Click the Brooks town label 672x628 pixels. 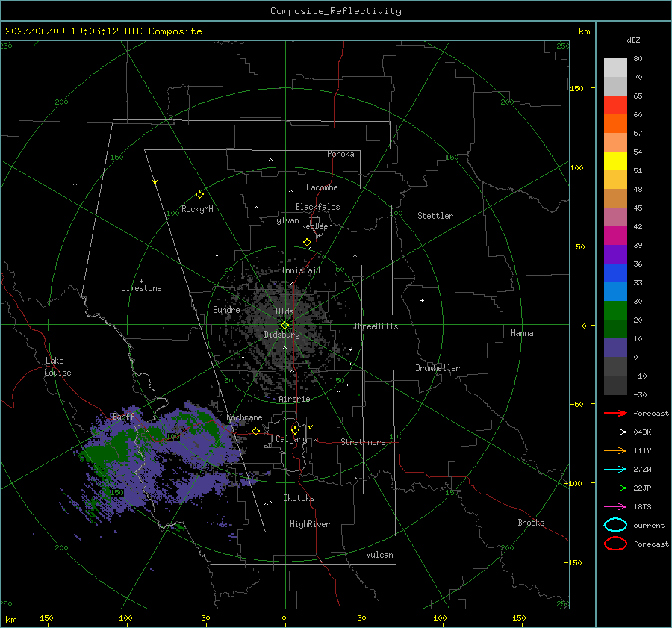point(531,523)
